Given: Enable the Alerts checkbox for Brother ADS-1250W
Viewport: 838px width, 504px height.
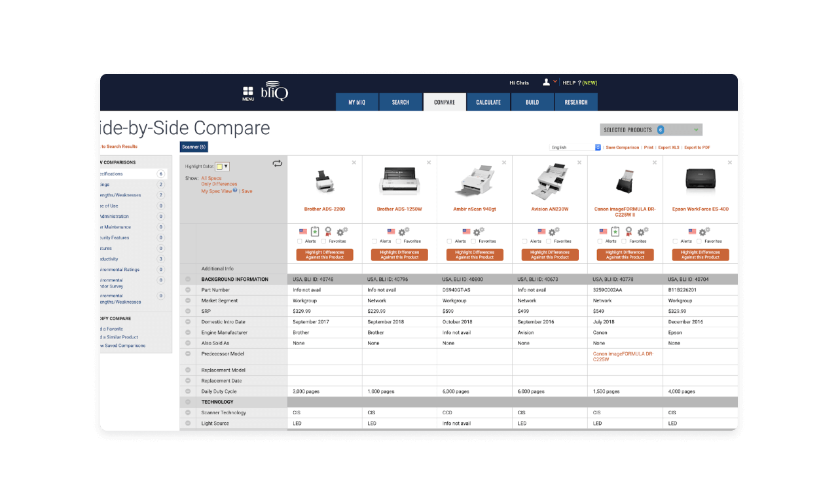Looking at the screenshot, I should click(x=375, y=241).
